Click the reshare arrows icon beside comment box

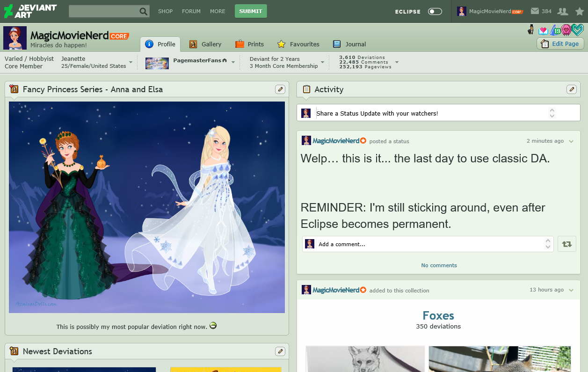pos(567,244)
